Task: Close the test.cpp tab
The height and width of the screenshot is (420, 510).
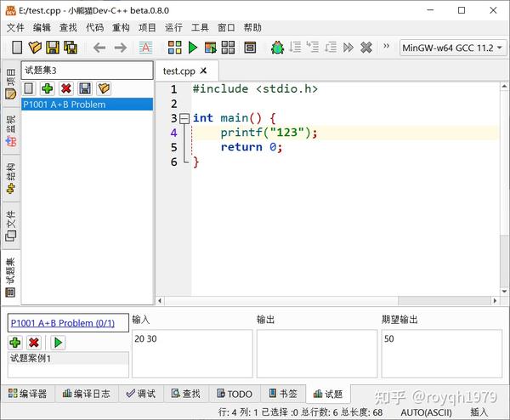Action: point(203,71)
